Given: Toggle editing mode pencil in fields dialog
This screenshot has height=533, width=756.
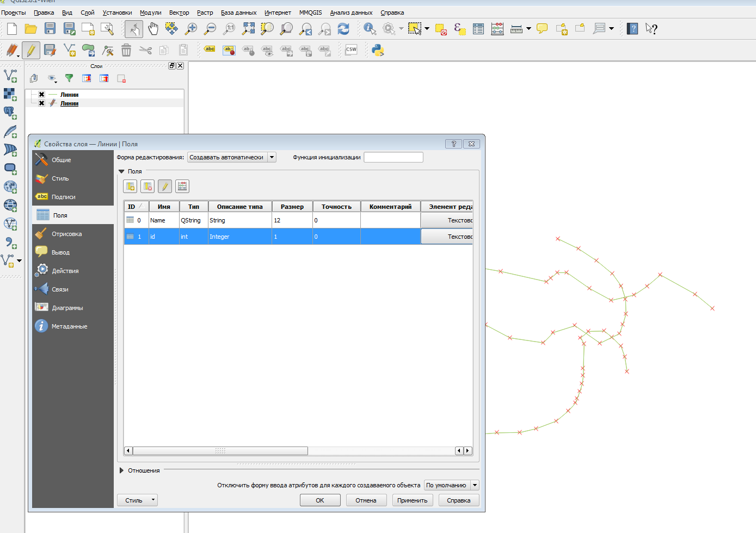Looking at the screenshot, I should (x=165, y=187).
